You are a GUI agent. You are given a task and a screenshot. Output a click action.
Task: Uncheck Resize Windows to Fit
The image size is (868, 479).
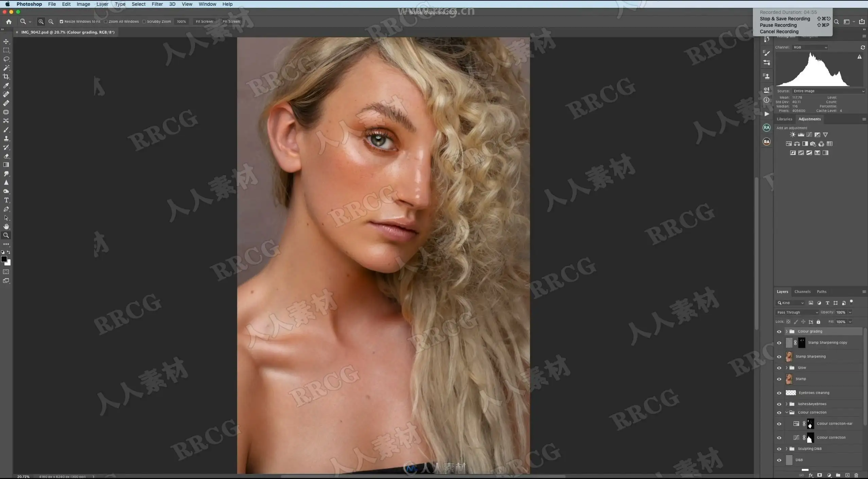coord(62,21)
